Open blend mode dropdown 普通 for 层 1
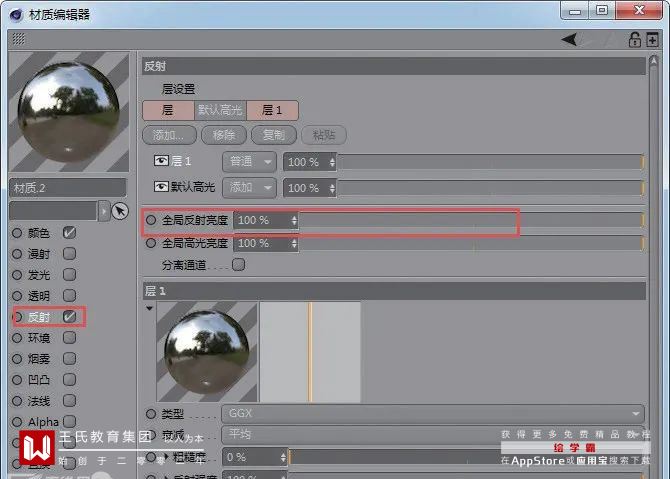This screenshot has width=670, height=479. (x=250, y=162)
